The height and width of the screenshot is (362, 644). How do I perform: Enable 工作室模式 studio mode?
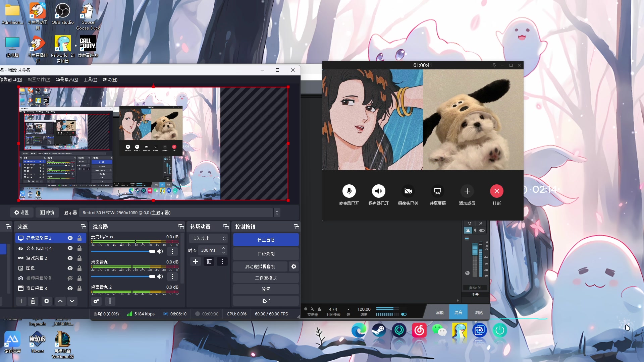pos(266,278)
